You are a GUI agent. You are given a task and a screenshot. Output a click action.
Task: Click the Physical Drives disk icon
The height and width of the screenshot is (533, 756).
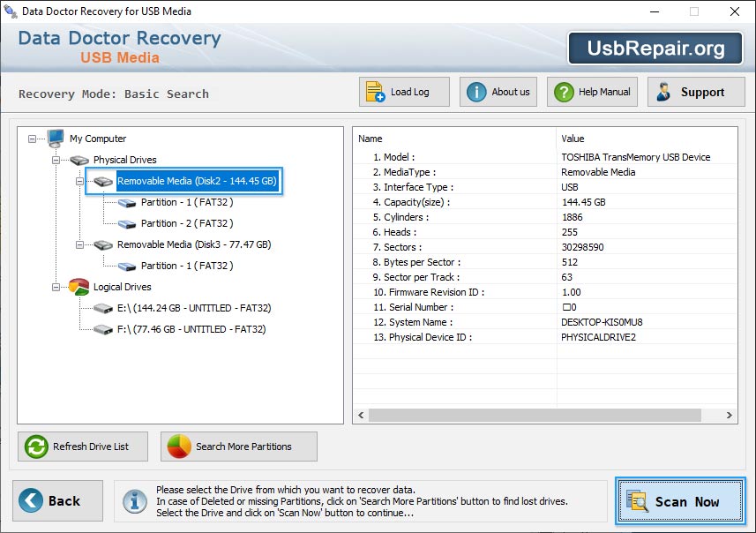click(79, 160)
